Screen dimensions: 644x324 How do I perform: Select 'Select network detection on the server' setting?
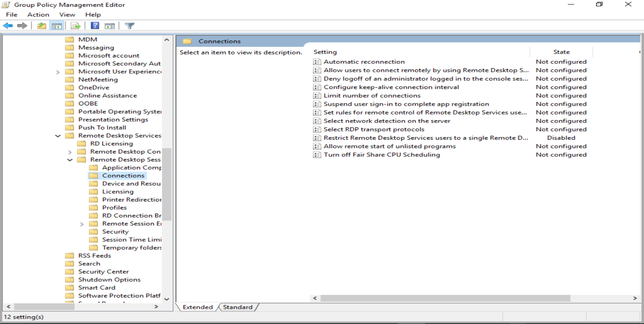pos(387,121)
